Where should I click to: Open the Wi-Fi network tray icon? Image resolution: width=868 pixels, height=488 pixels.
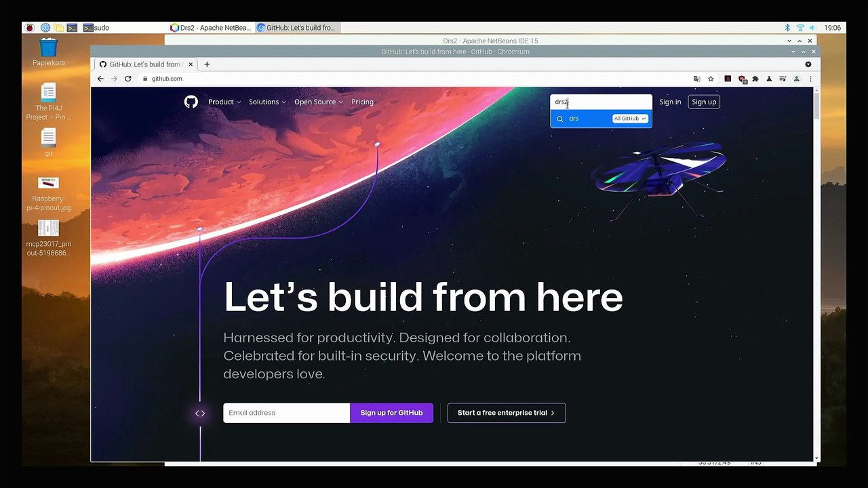(800, 28)
